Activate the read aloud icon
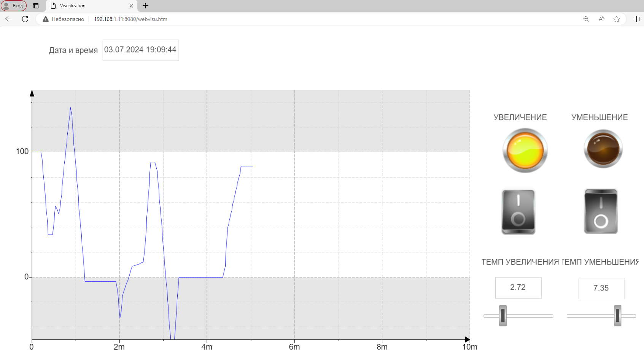Screen dimensions: 644x356 click(601, 19)
